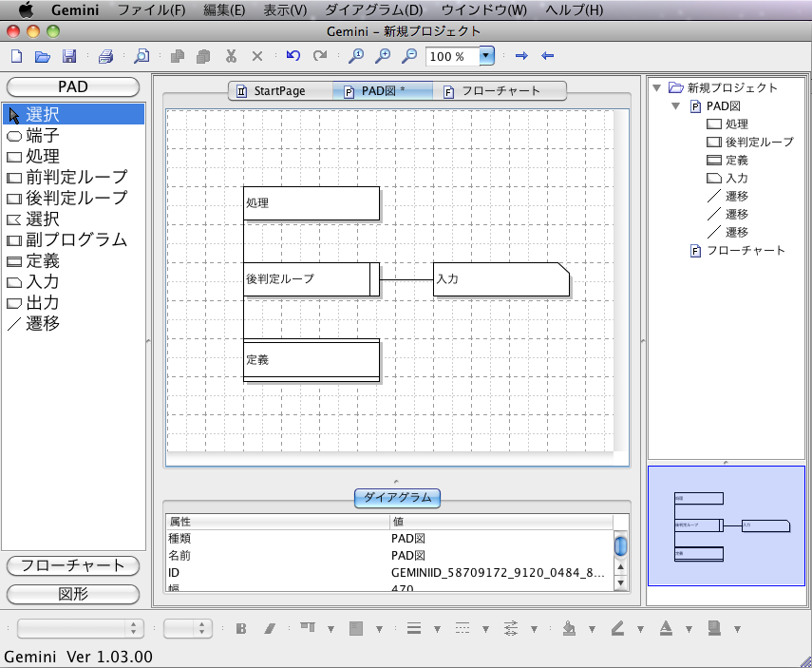
Task: Open the text color dropdown arrow
Action: pyautogui.click(x=689, y=629)
